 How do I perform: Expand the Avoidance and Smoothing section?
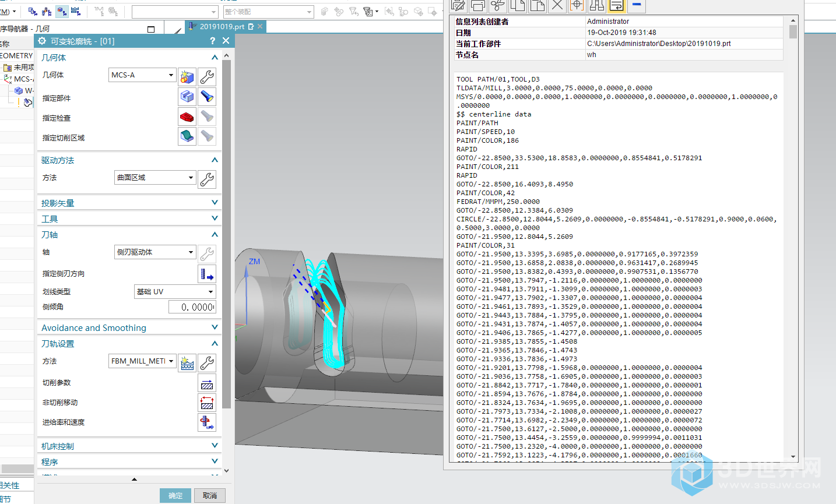click(x=215, y=327)
